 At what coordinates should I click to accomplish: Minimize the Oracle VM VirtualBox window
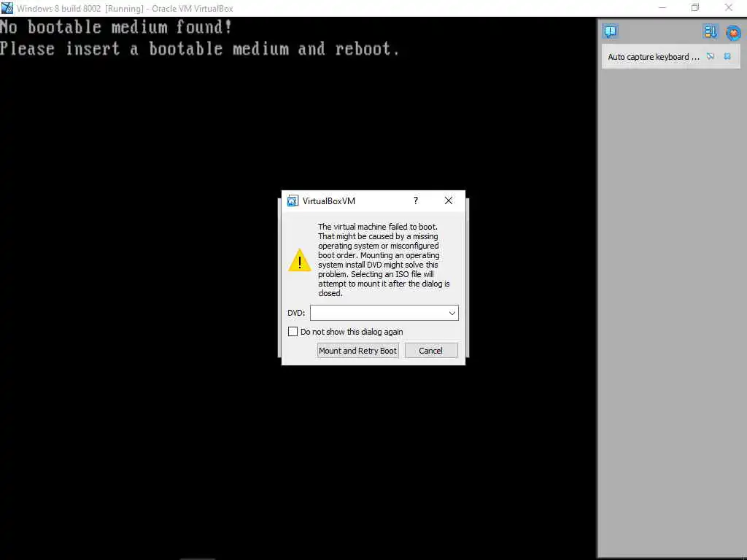662,7
